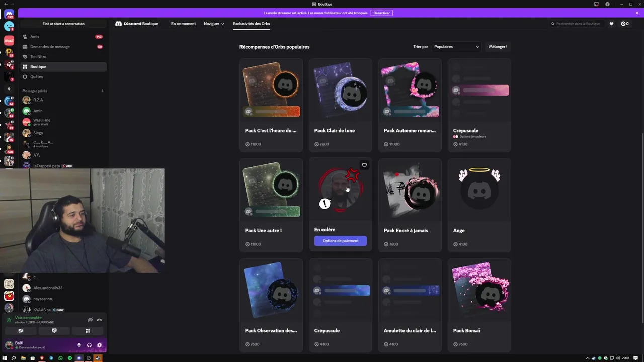The image size is (644, 362).
Task: Click Options de paiement button
Action: pyautogui.click(x=341, y=241)
